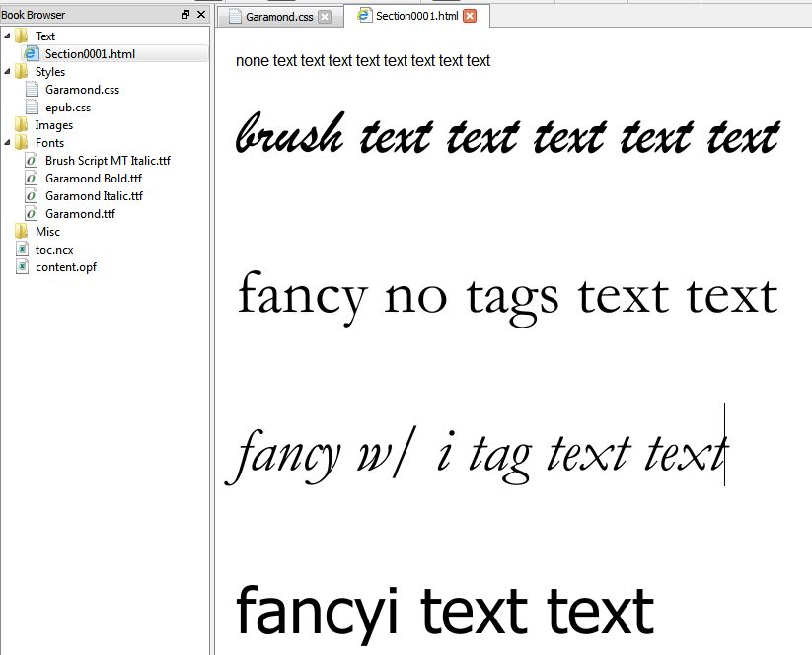Viewport: 812px width, 655px height.
Task: Select the Images folder label
Action: tap(54, 125)
